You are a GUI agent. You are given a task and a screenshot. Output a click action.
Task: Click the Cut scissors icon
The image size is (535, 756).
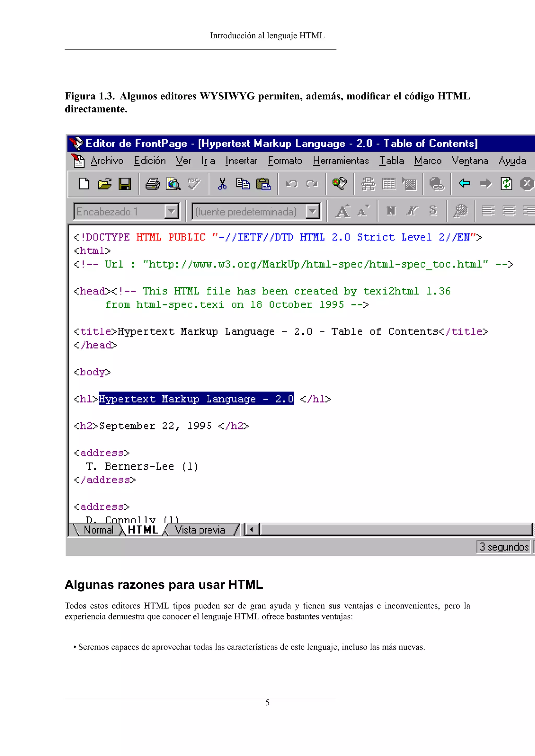click(x=222, y=184)
